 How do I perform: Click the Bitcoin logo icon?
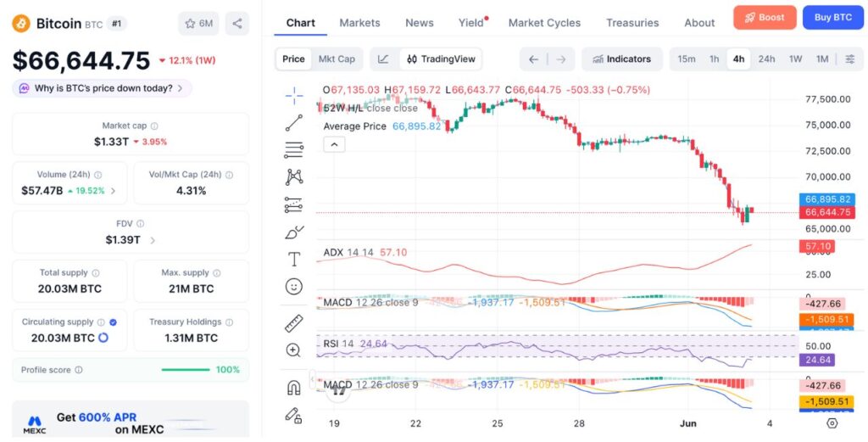[x=21, y=23]
